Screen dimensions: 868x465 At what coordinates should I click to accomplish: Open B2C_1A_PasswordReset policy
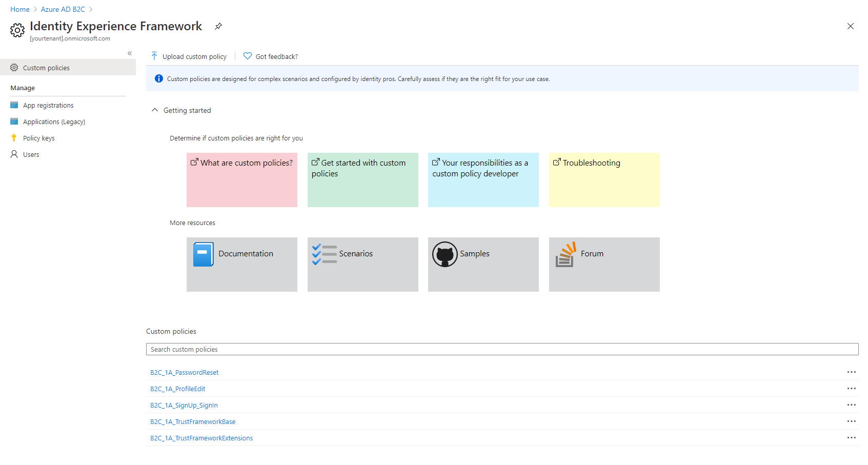tap(184, 372)
